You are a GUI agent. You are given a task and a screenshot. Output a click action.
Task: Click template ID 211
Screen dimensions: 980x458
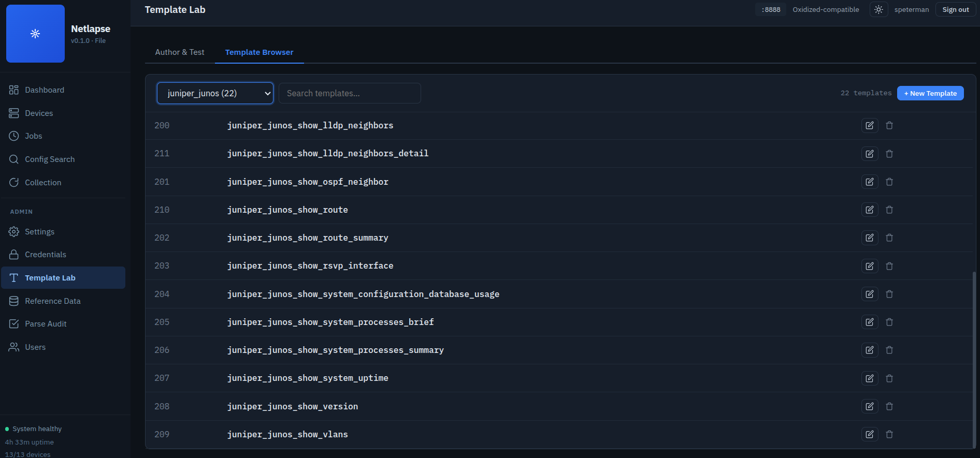(162, 154)
